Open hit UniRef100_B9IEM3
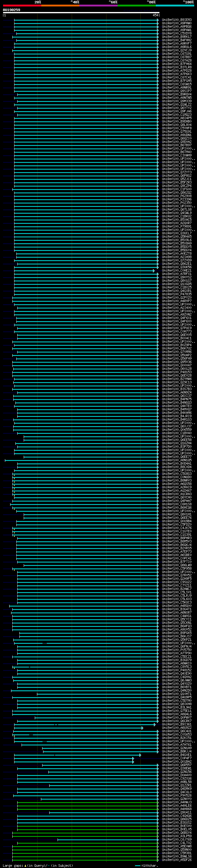This screenshot has width=197, height=868. [177, 20]
